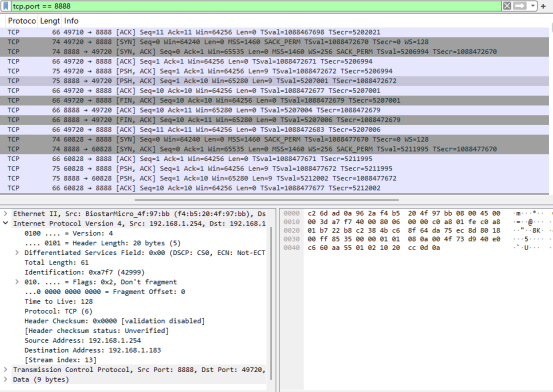
Task: Select the Time to Live: 128 field
Action: point(59,302)
